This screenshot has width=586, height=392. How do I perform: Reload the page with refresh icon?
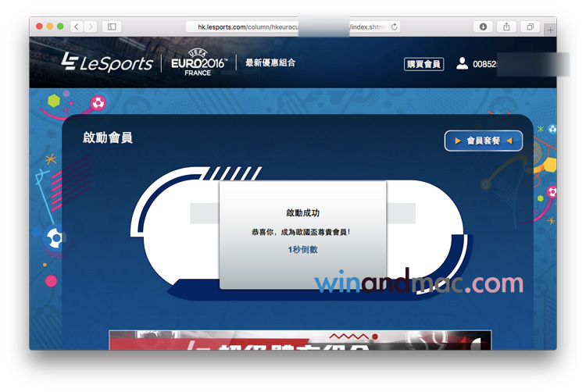click(x=395, y=27)
